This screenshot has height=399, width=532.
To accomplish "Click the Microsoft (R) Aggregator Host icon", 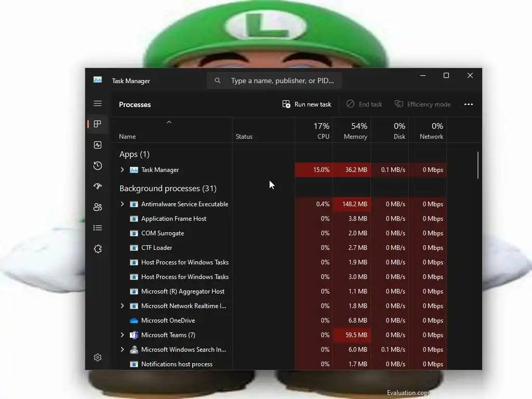I will (x=134, y=291).
